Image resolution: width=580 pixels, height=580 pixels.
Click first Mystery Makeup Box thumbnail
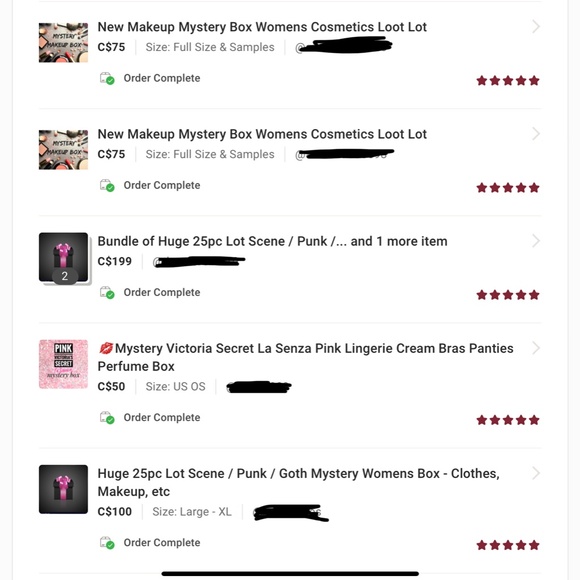(63, 43)
